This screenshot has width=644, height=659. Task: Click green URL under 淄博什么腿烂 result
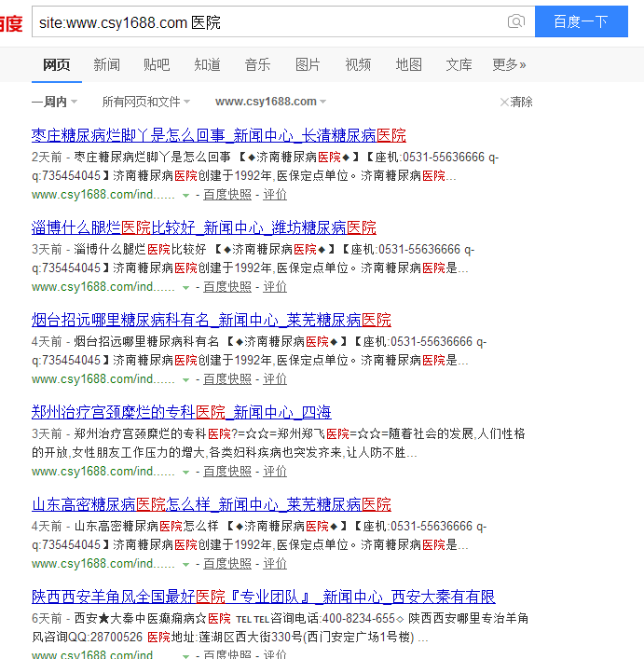click(x=103, y=287)
